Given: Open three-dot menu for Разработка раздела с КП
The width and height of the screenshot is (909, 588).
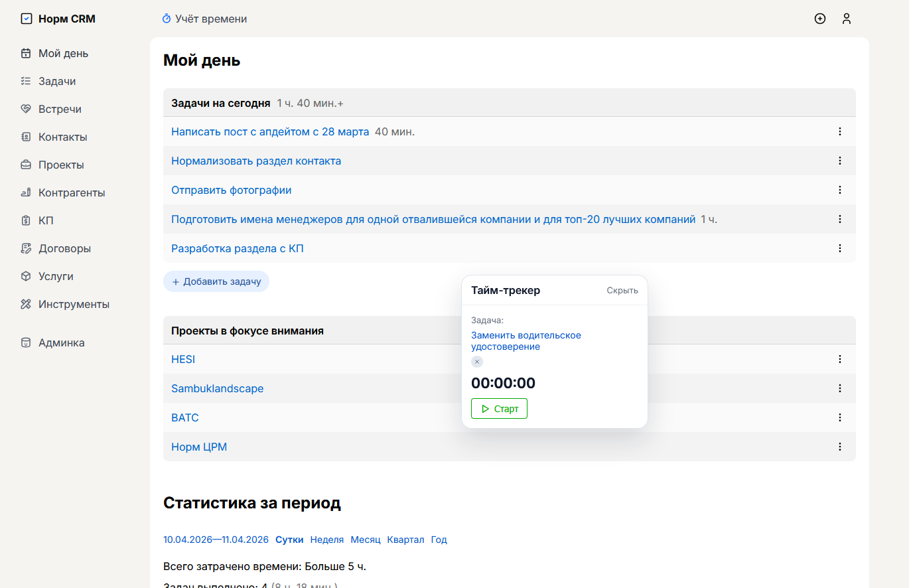Looking at the screenshot, I should (x=840, y=248).
